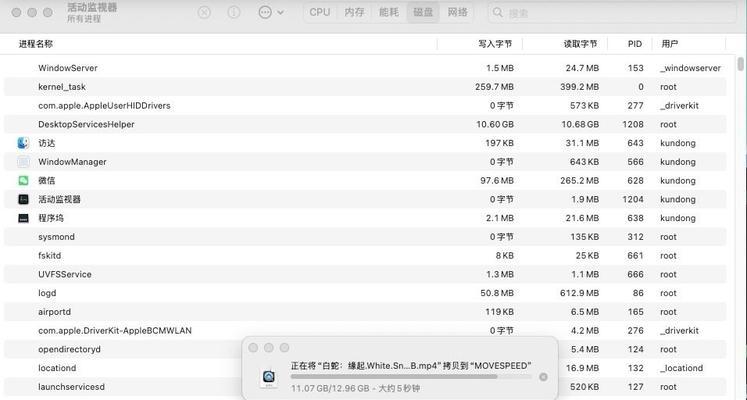Switch to the 内存 tab
Viewport: 747px width, 400px height.
click(x=354, y=12)
